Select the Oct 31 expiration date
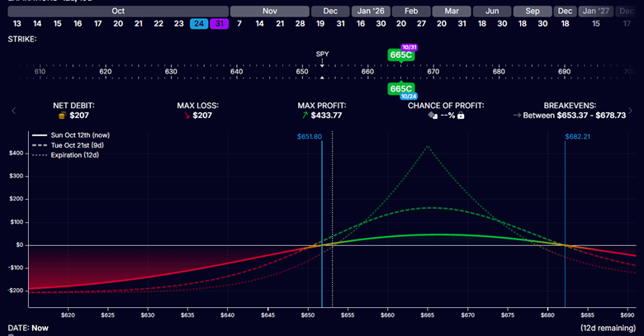Image resolution: width=644 pixels, height=336 pixels. (x=219, y=24)
